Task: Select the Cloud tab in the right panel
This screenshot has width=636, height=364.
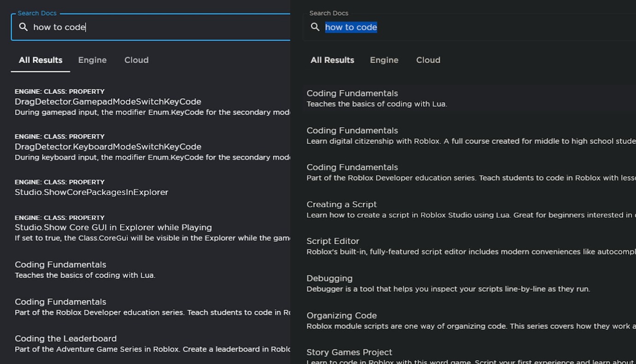Action: (428, 60)
